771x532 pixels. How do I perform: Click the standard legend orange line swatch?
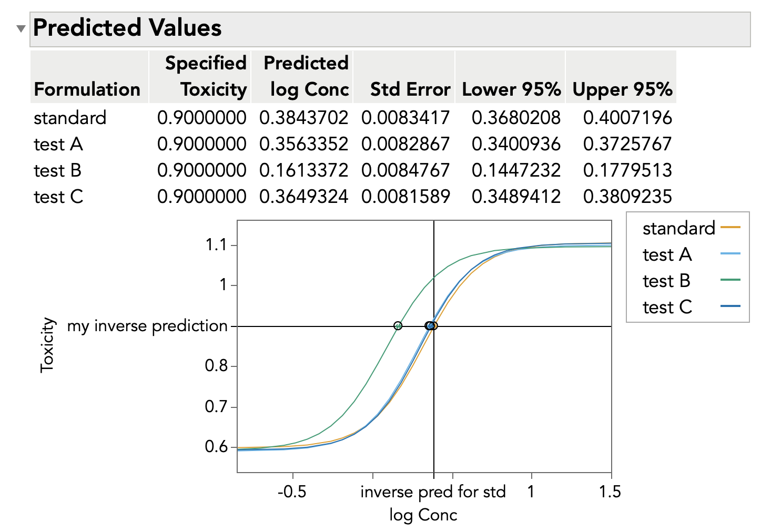pos(730,228)
